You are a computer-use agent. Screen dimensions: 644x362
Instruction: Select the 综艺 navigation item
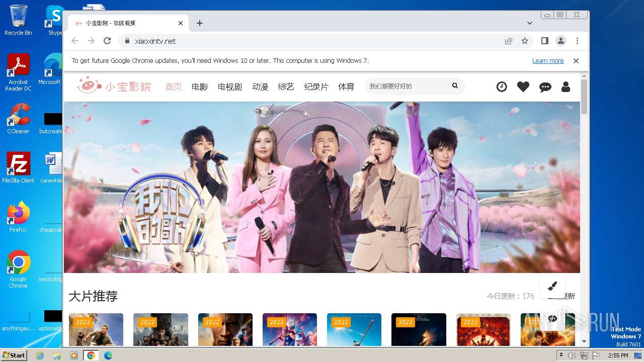pyautogui.click(x=286, y=86)
